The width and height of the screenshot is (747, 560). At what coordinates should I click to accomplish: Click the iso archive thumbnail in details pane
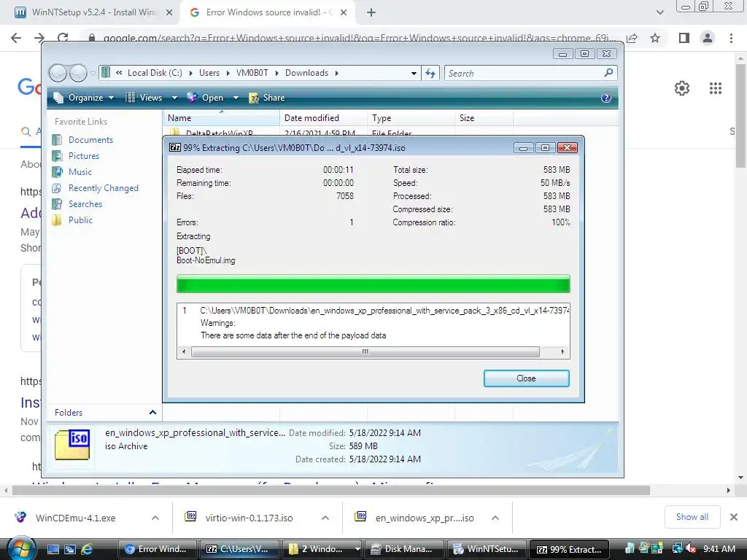click(x=72, y=444)
